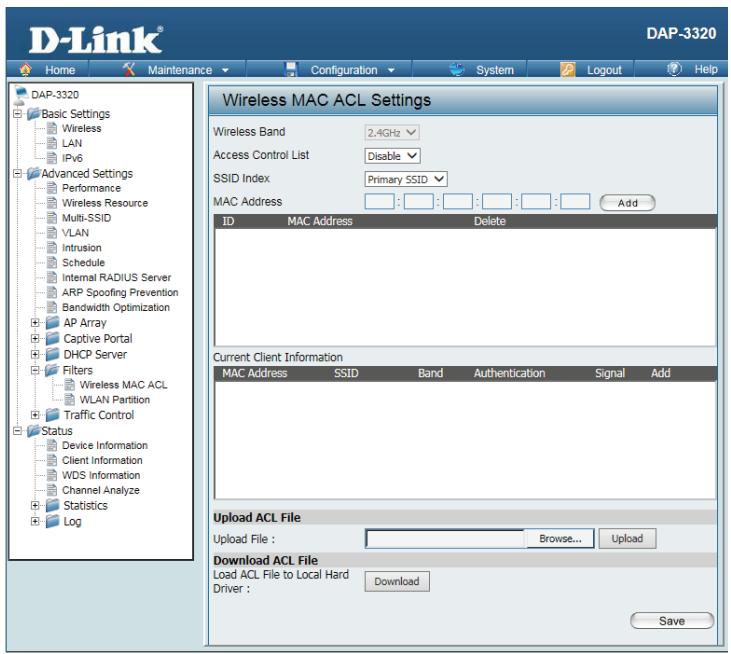Screen dimensions: 731x654
Task: Click the Logout key icon
Action: (567, 69)
